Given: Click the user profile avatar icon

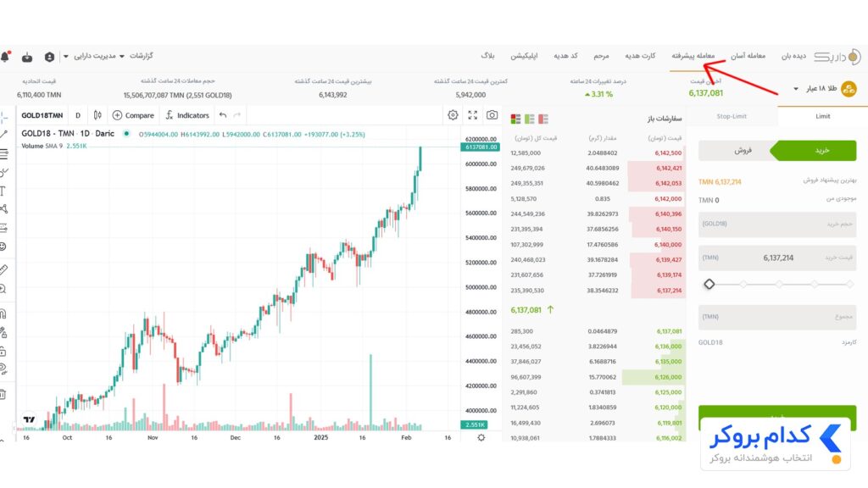Looking at the screenshot, I should 49,57.
